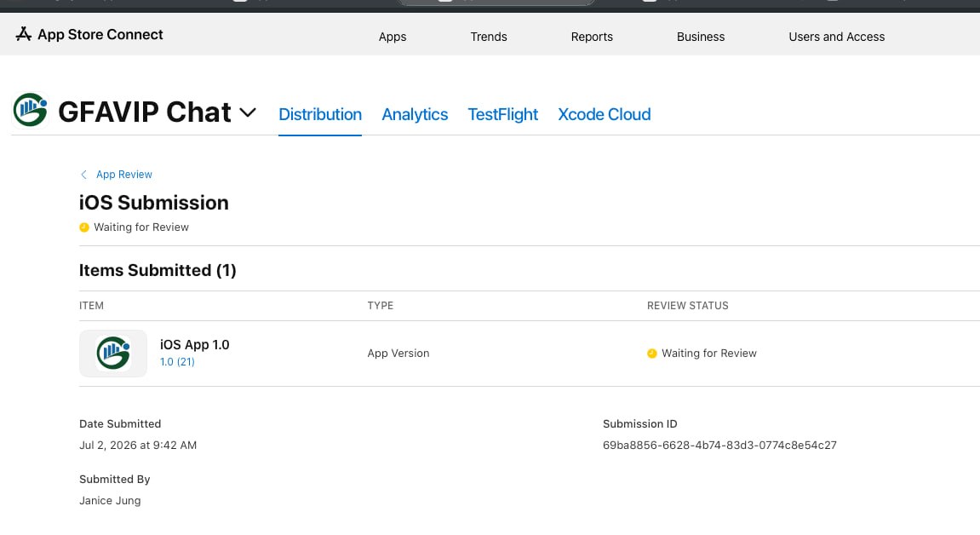This screenshot has height=535, width=980.
Task: Click the REVIEW STATUS column header
Action: coord(687,306)
